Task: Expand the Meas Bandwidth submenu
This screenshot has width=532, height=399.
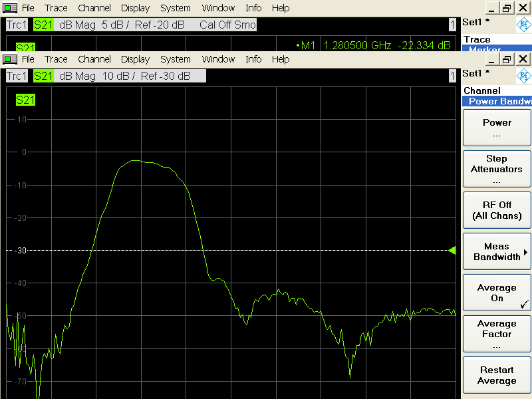Action: pos(497,252)
